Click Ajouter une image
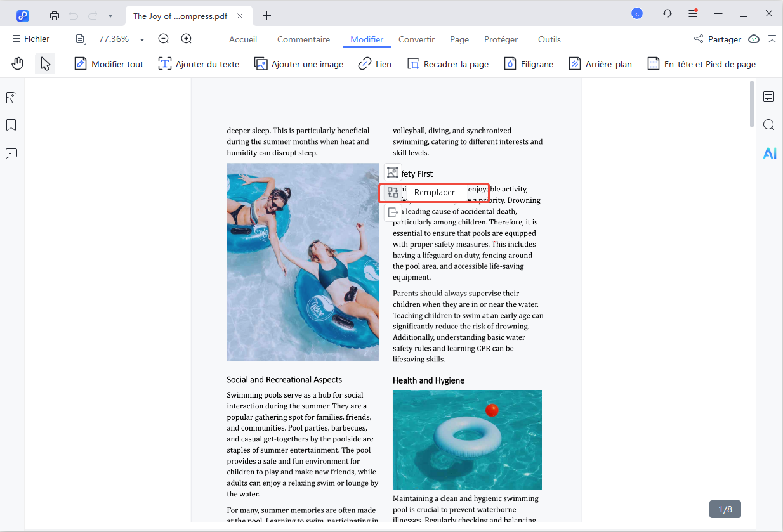Image resolution: width=783 pixels, height=532 pixels. pyautogui.click(x=298, y=63)
